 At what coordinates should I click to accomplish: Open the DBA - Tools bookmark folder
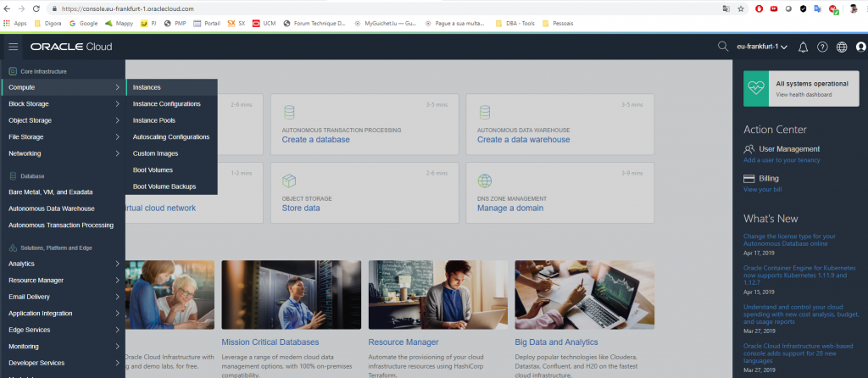pos(515,23)
